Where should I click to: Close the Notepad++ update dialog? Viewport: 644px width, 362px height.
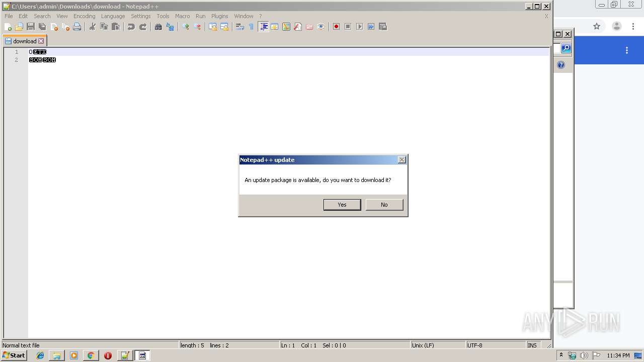point(401,160)
